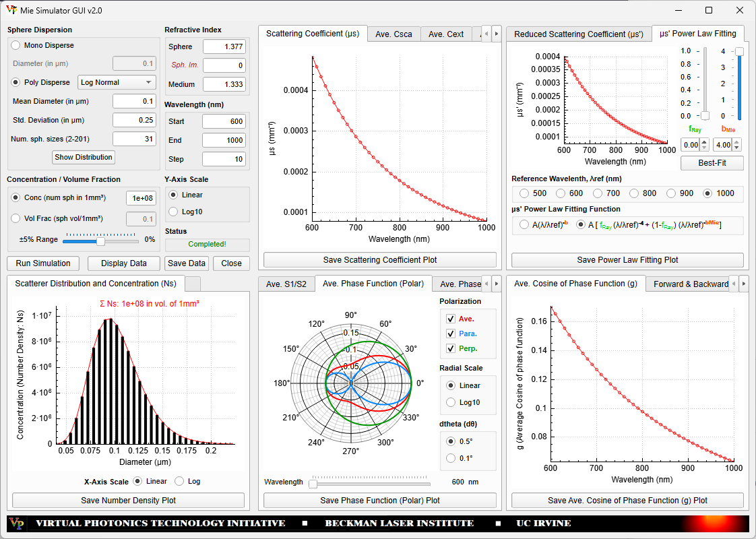Switch to the Ave. Cext tab

446,34
